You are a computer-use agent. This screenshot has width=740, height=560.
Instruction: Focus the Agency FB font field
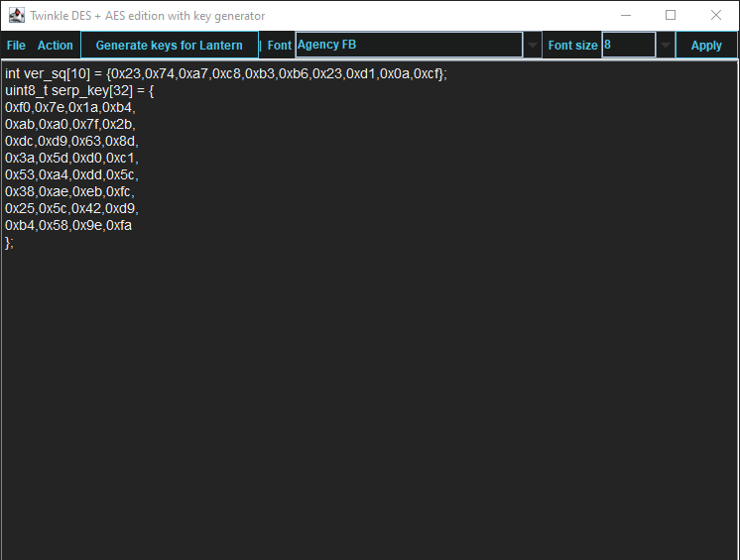[x=409, y=45]
